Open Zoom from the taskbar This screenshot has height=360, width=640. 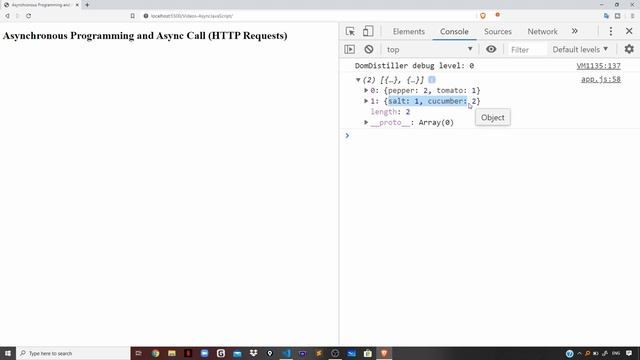204,353
